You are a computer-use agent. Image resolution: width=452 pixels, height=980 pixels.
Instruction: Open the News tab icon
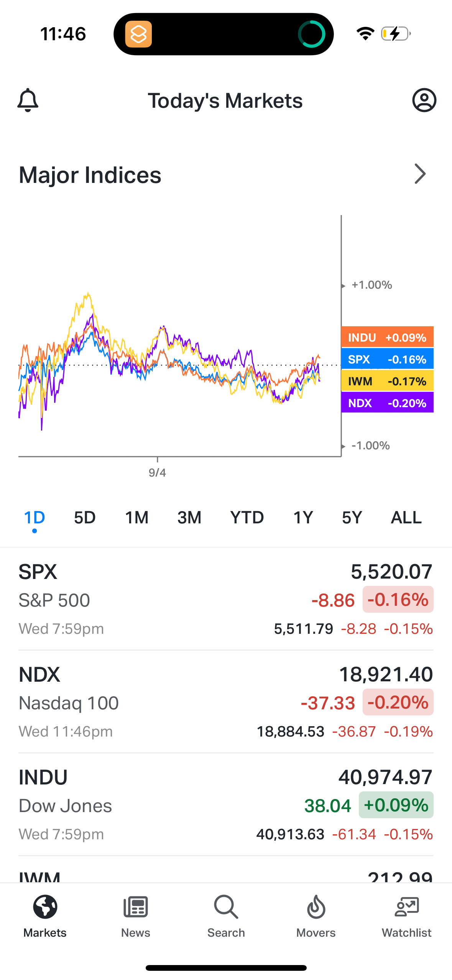[x=136, y=907]
